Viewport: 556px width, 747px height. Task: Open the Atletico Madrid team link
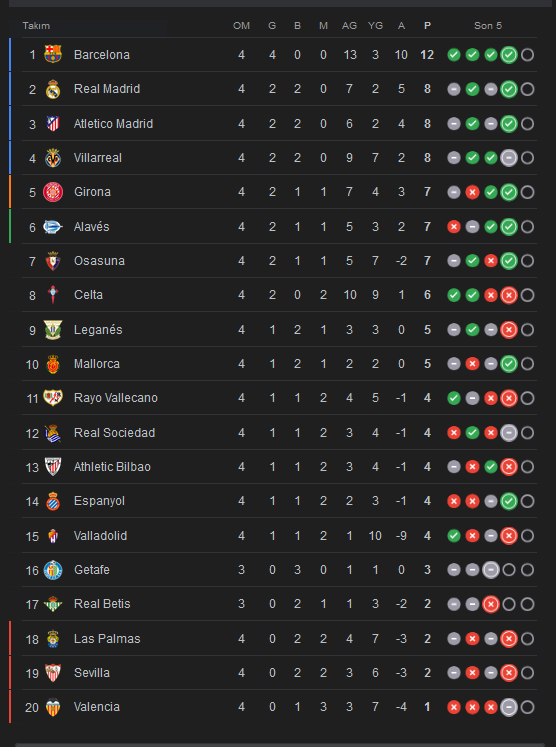tap(113, 124)
